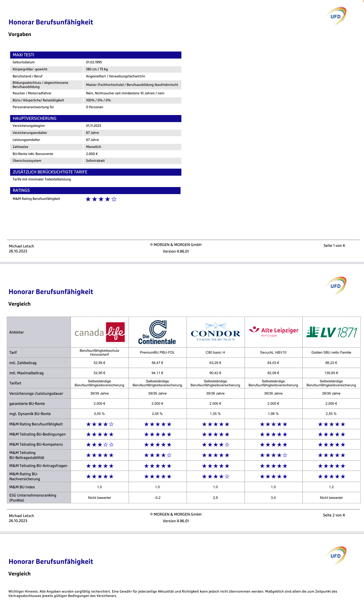Click Canada Life's M&M Rating Berufsunfähigkeit stars
Image resolution: width=364 pixels, height=605 pixels.
pos(100,424)
